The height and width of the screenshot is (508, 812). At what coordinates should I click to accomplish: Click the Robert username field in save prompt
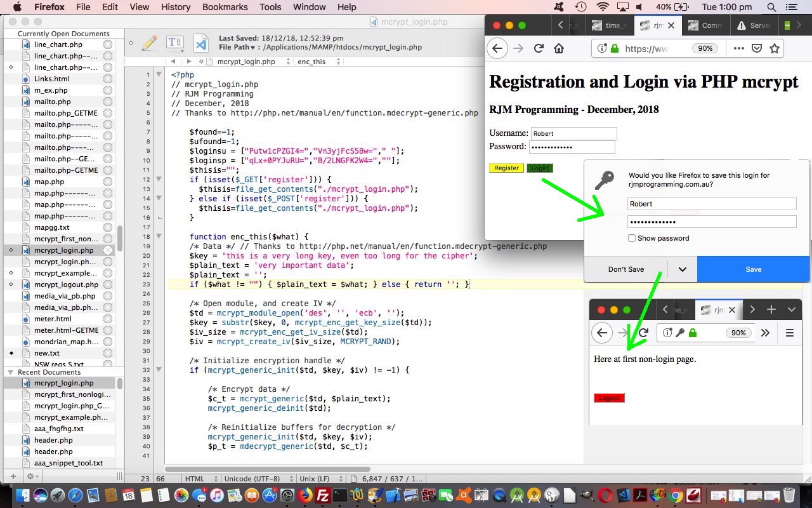[x=712, y=204]
